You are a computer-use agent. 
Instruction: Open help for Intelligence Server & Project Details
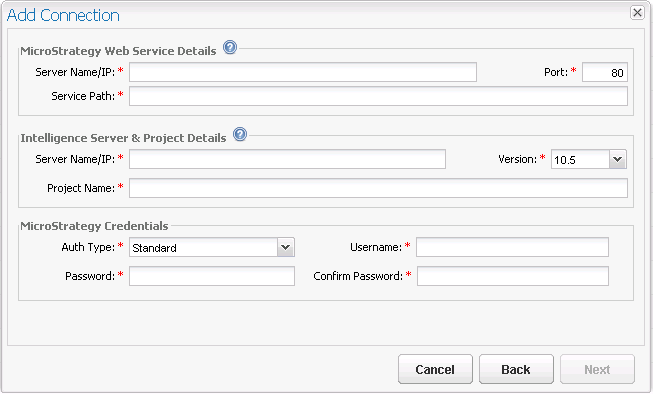tap(240, 134)
